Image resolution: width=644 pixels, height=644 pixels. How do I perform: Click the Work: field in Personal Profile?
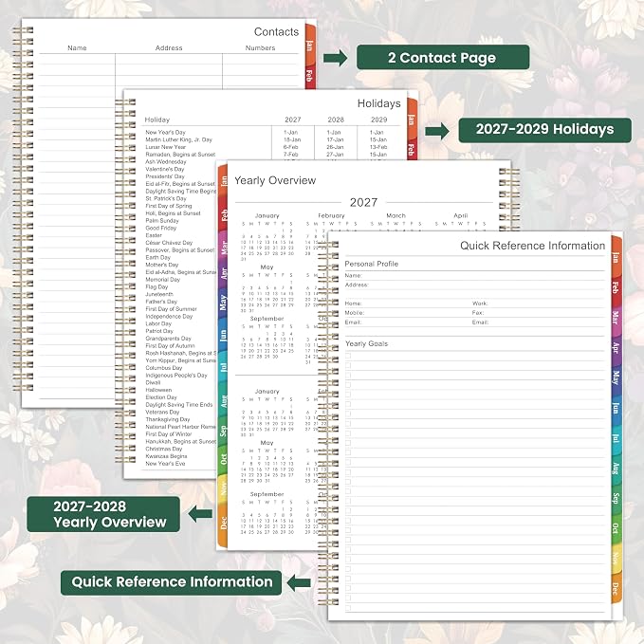[539, 304]
